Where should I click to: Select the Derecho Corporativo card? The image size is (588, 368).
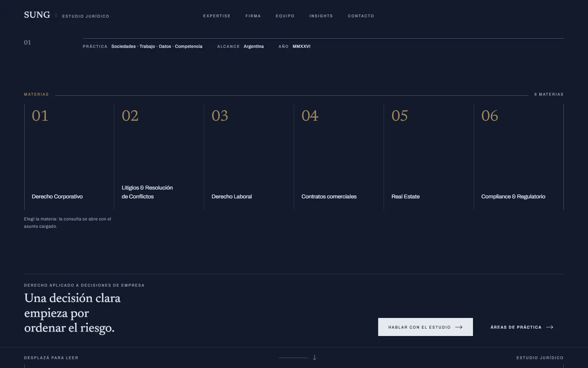69,157
